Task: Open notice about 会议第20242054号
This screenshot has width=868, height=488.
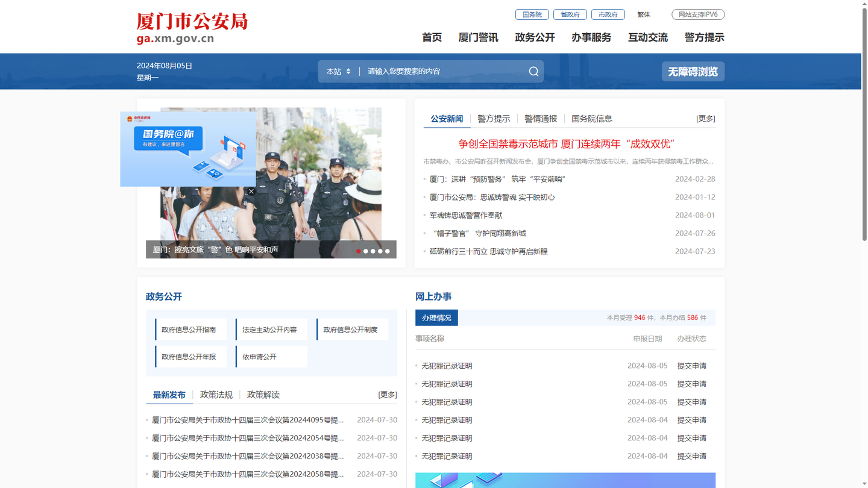Action: (248, 438)
